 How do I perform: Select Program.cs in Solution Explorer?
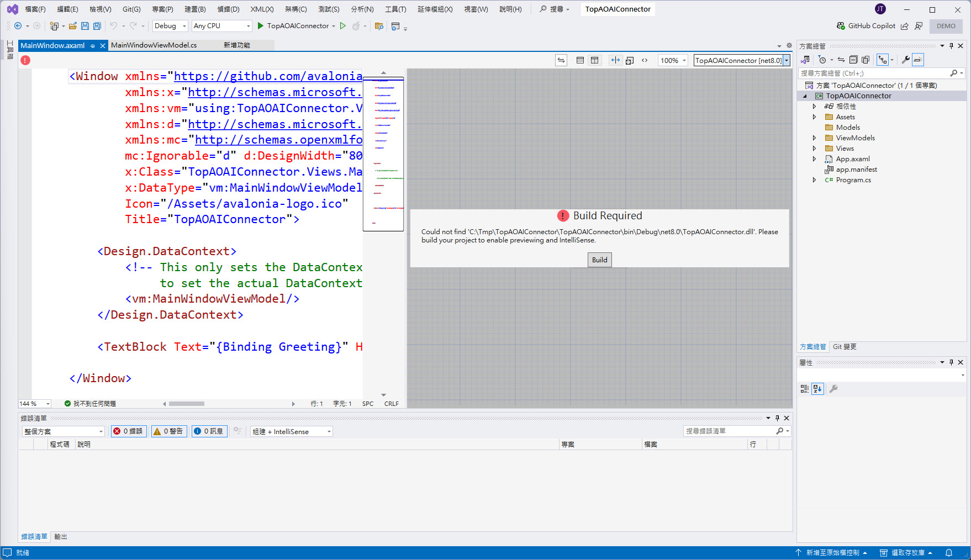point(853,180)
